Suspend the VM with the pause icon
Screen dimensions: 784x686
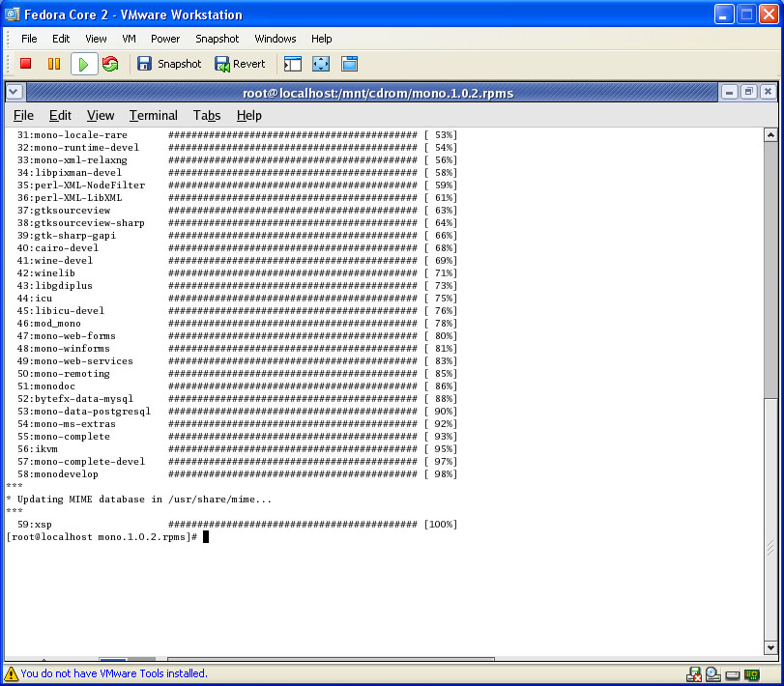[x=54, y=64]
